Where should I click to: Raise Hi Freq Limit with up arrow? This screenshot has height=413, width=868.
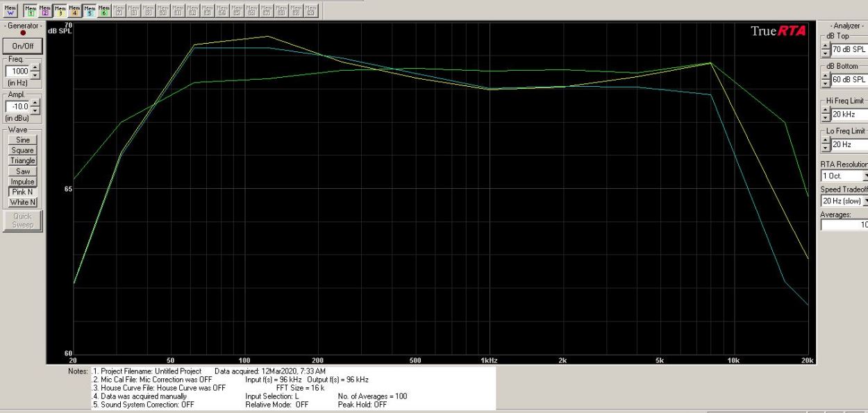(826, 110)
